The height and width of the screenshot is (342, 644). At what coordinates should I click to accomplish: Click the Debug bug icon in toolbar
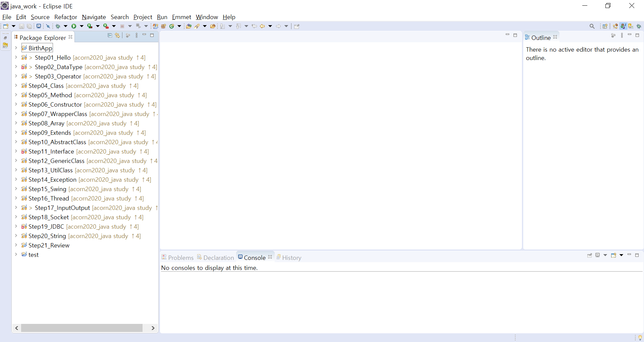click(58, 26)
